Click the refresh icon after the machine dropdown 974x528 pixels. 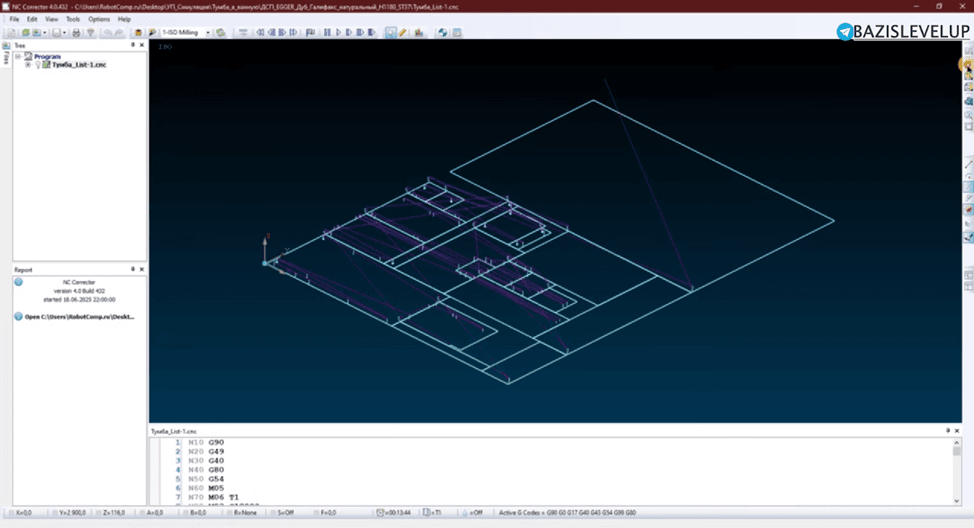[221, 32]
